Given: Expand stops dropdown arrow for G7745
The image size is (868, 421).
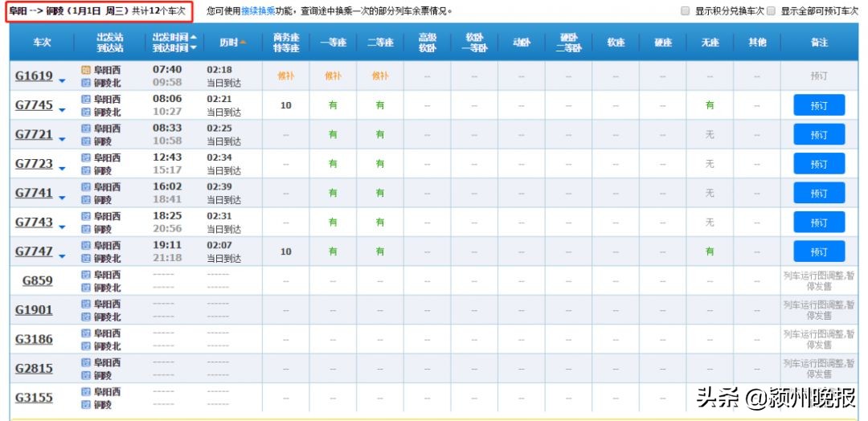Looking at the screenshot, I should tap(62, 111).
